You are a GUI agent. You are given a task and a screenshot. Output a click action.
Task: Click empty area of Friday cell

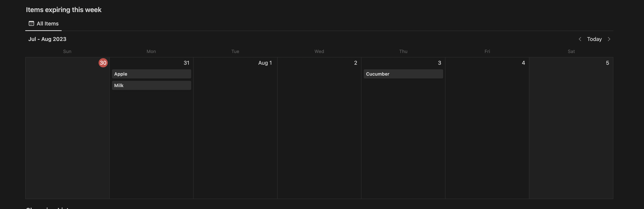tap(487, 130)
